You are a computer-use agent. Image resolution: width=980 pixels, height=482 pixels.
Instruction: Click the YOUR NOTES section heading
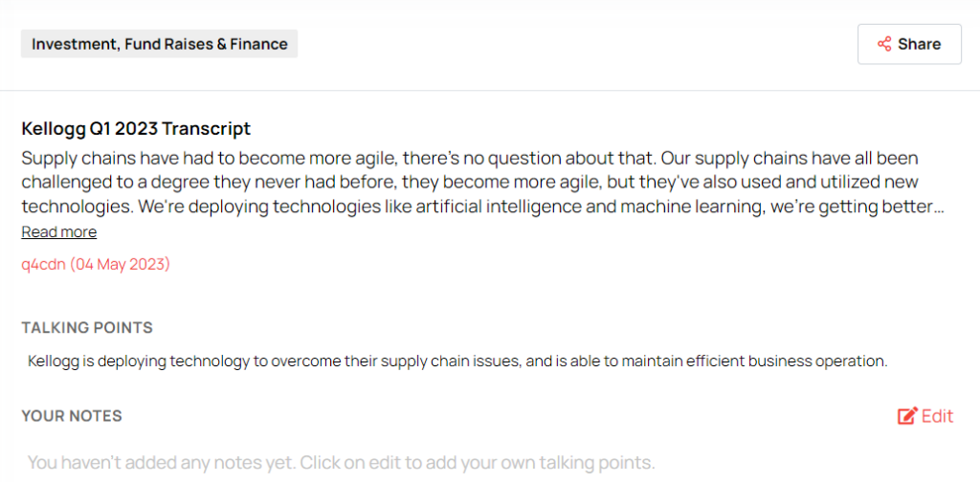tap(72, 416)
